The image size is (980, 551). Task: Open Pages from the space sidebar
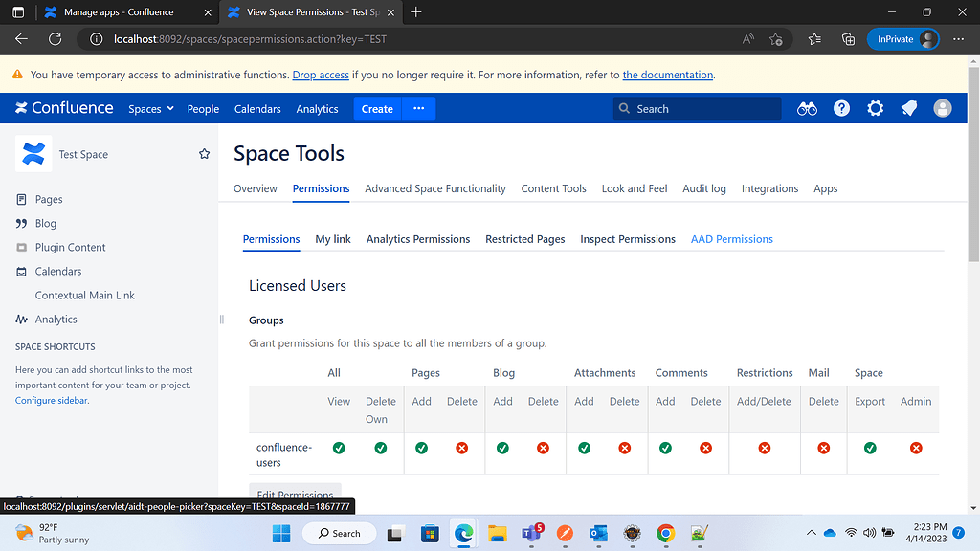coord(49,199)
